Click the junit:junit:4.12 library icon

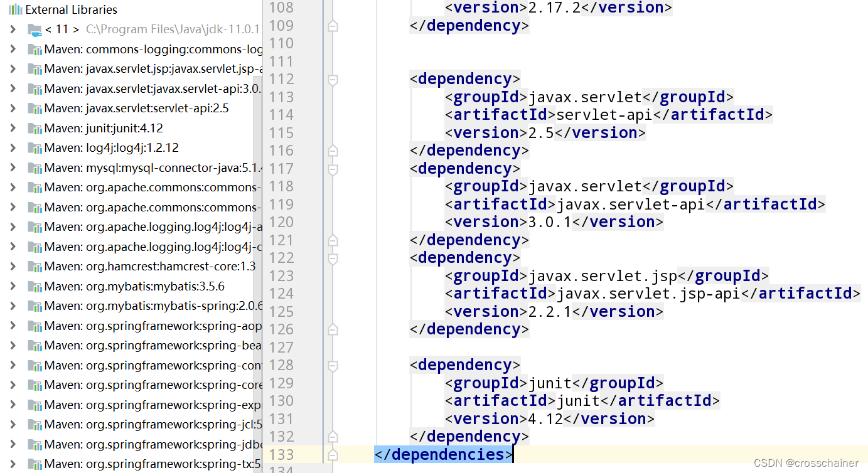(35, 129)
